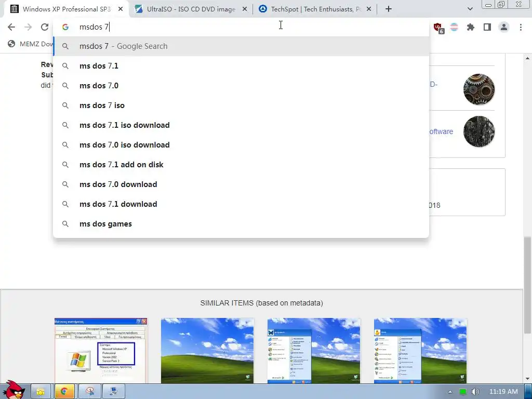Reload the current page
Image resolution: width=532 pixels, height=399 pixels.
coord(45,27)
